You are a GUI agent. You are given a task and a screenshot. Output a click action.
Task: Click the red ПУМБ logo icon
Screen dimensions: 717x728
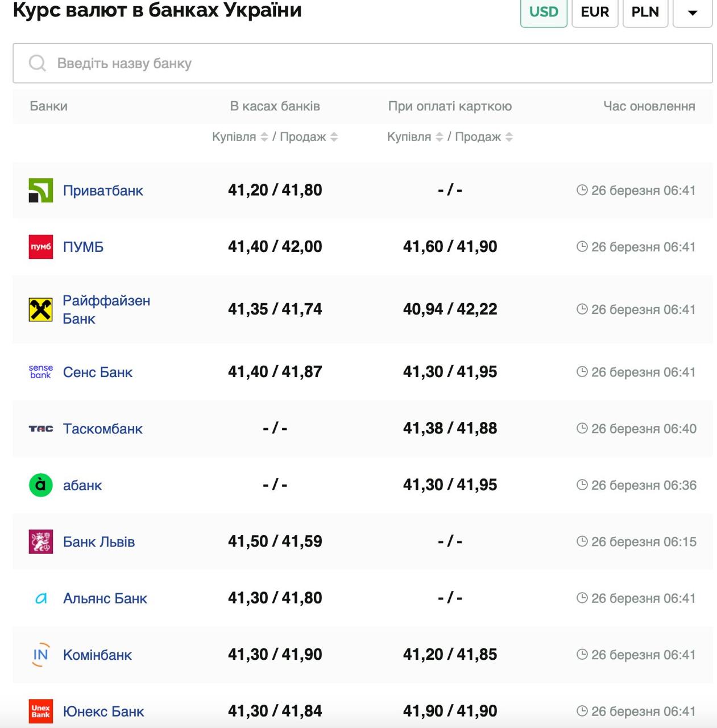pyautogui.click(x=40, y=247)
